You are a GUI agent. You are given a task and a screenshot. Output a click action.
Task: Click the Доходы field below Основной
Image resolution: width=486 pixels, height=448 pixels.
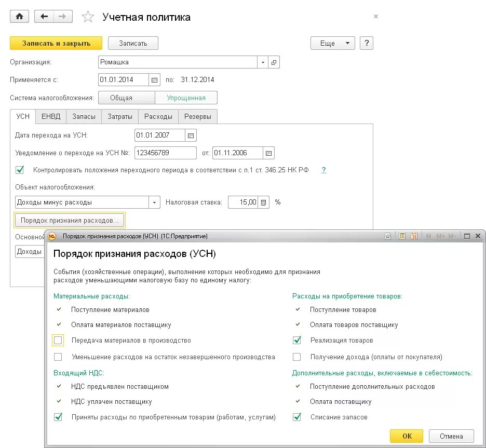30,252
